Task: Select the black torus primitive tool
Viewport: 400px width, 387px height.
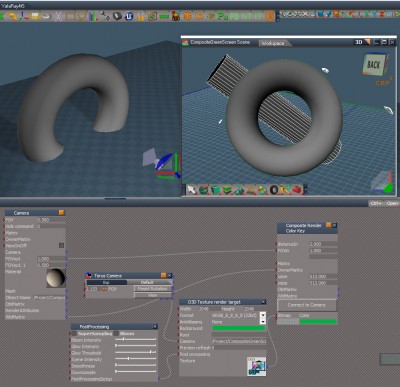Action: point(274,190)
